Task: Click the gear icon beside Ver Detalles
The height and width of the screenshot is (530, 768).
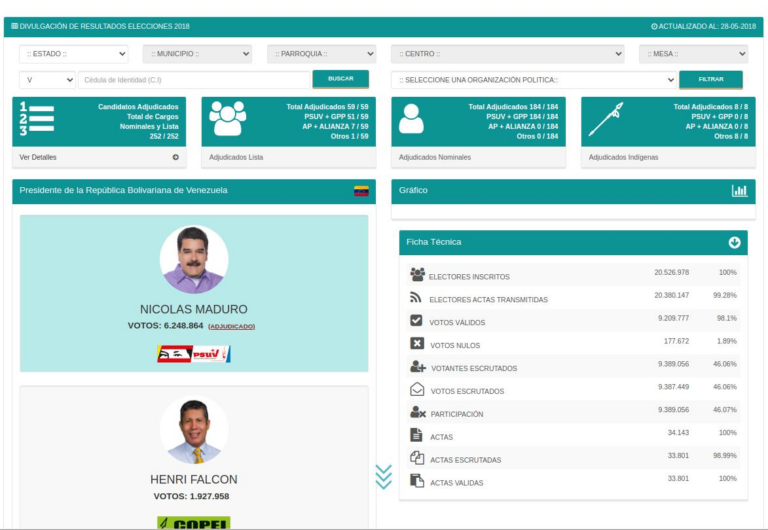Action: pos(176,157)
